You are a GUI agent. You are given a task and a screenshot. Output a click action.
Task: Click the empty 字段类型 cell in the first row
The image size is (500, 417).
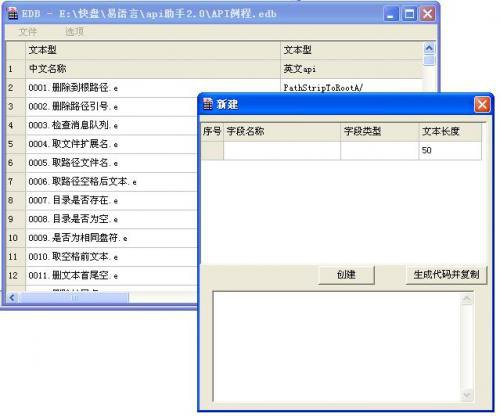380,151
